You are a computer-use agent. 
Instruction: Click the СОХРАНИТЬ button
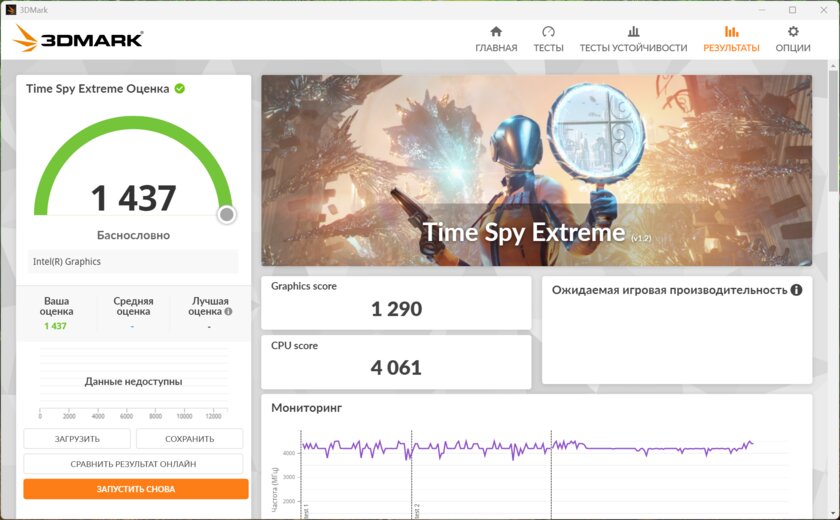(x=190, y=439)
